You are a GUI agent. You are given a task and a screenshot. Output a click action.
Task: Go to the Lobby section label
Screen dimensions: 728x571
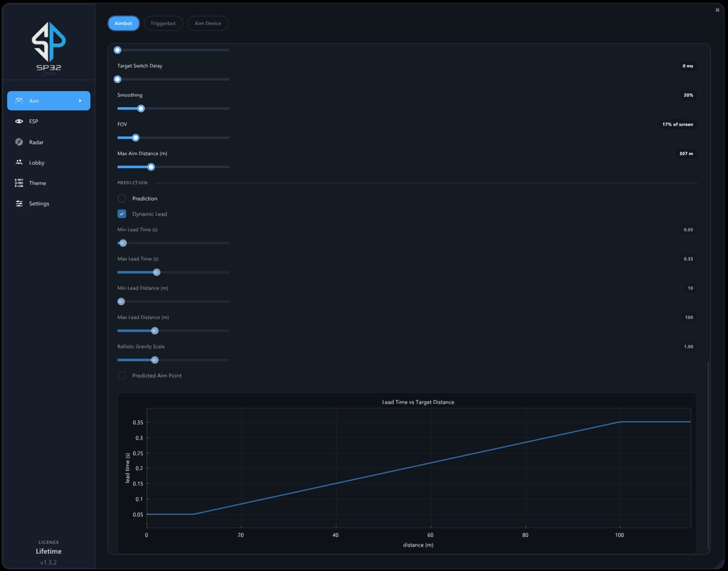[37, 163]
